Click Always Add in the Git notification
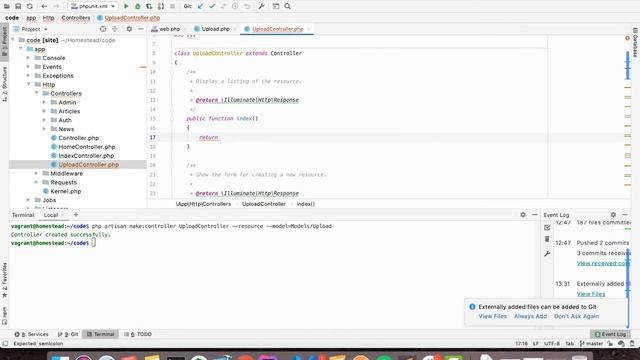This screenshot has width=640, height=360. pos(530,316)
